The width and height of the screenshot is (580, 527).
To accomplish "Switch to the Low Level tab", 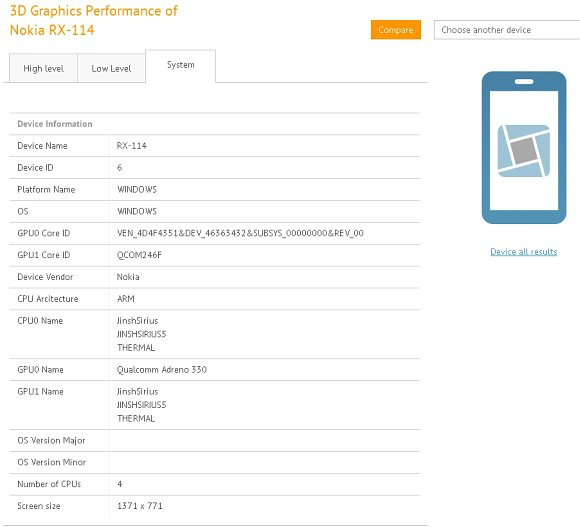I will tap(111, 68).
